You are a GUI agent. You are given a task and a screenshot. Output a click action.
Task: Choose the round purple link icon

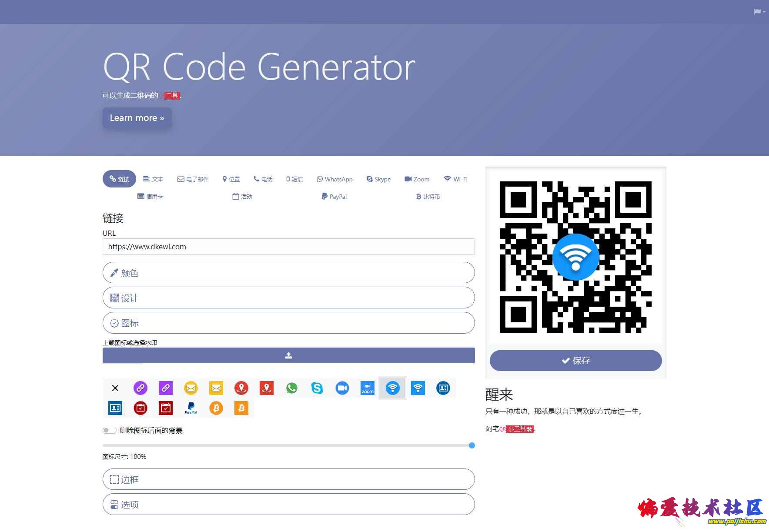(x=140, y=388)
